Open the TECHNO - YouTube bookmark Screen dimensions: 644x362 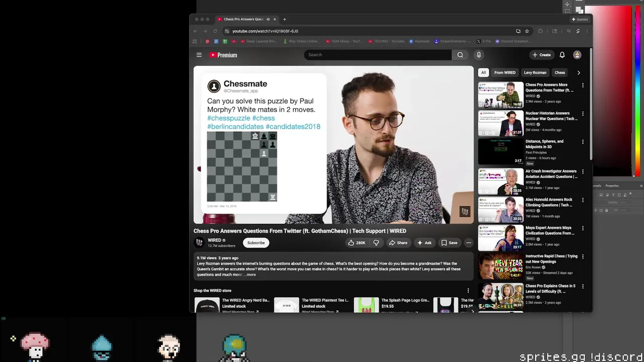[386, 41]
